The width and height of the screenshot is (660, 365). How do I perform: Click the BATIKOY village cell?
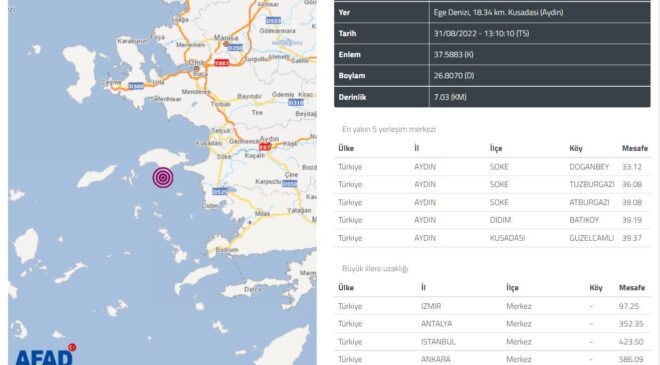(584, 220)
